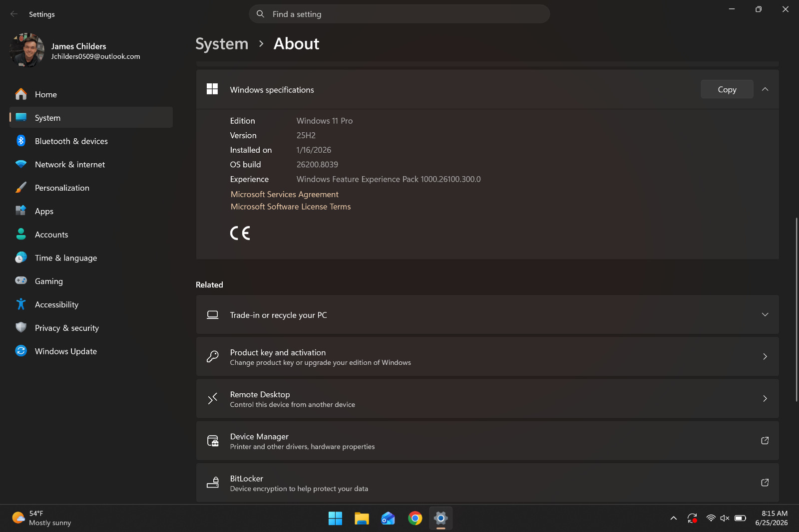The height and width of the screenshot is (532, 799).
Task: Collapse Windows specifications section chevron
Action: tap(765, 89)
